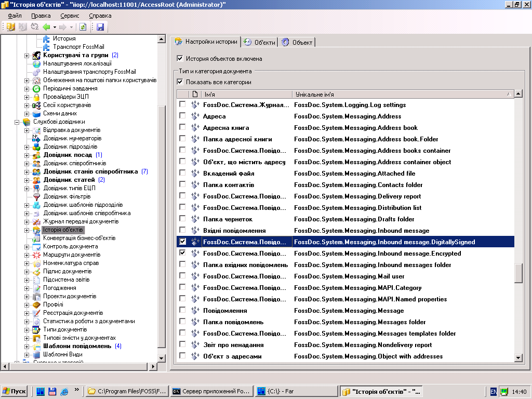The height and width of the screenshot is (399, 532).
Task: Check the Папка контактів row checkbox
Action: tap(182, 184)
